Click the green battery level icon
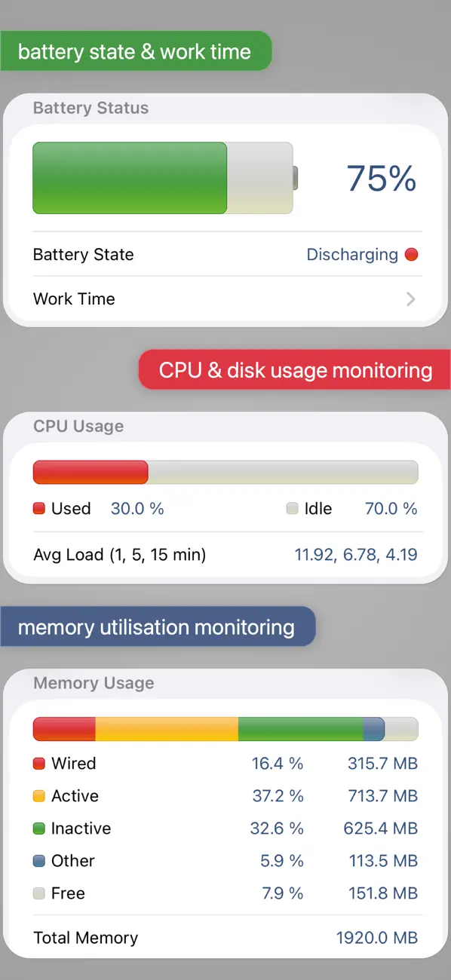Image resolution: width=451 pixels, height=980 pixels. pyautogui.click(x=128, y=178)
